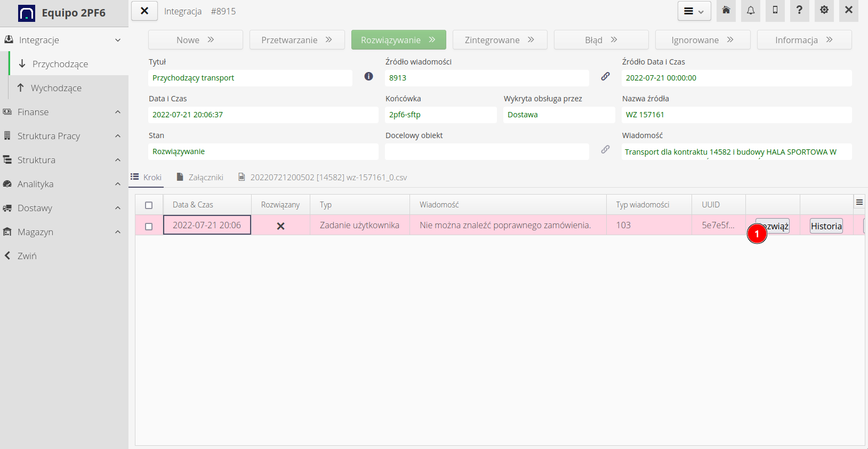Open the home icon in top toolbar
868x449 pixels.
(726, 11)
